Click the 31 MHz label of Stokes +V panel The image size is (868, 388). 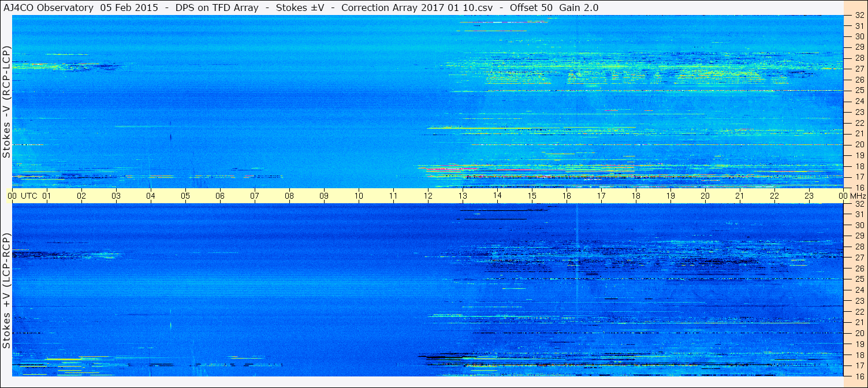[x=859, y=214]
